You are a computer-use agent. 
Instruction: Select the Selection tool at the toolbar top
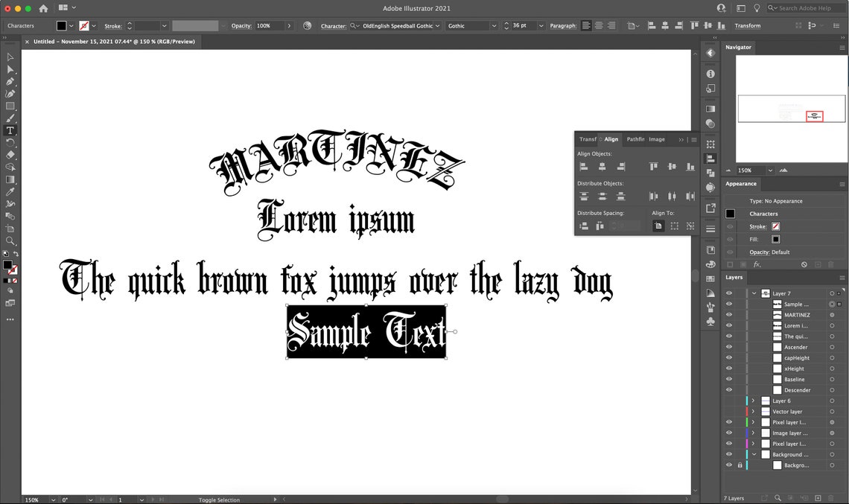coord(10,57)
